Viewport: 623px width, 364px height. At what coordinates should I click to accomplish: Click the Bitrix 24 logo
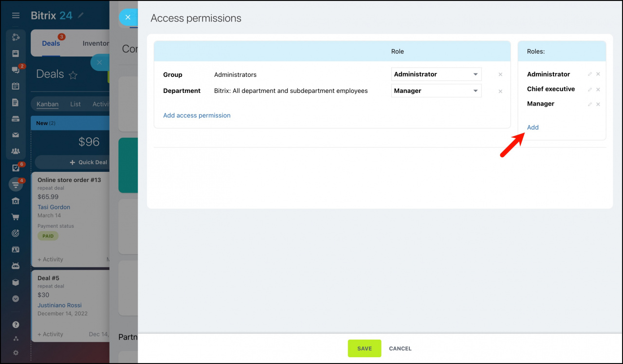pyautogui.click(x=52, y=16)
